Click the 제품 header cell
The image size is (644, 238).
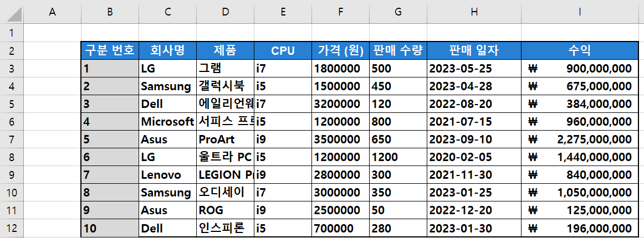[225, 50]
